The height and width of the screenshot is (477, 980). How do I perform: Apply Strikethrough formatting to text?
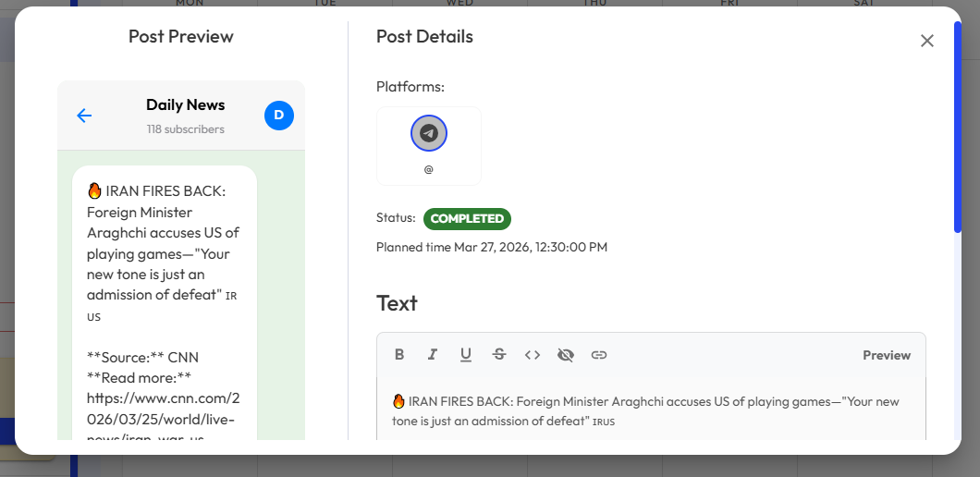(x=498, y=354)
